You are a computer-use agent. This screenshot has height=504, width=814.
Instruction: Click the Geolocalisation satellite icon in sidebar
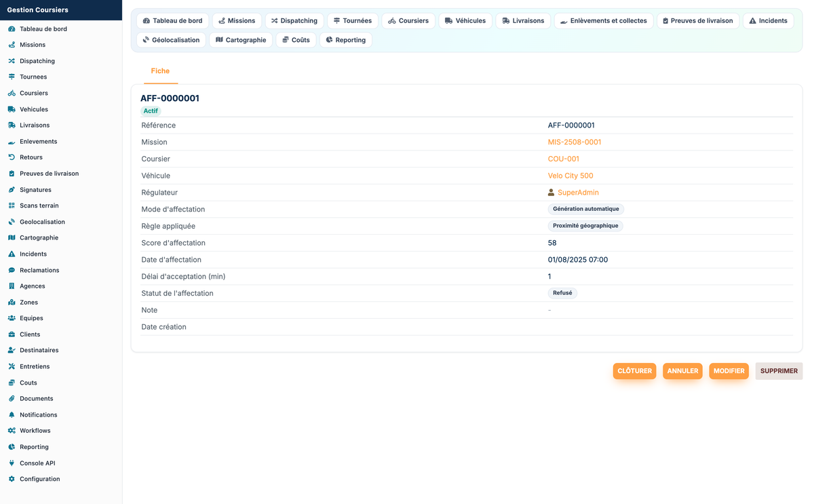click(x=12, y=222)
